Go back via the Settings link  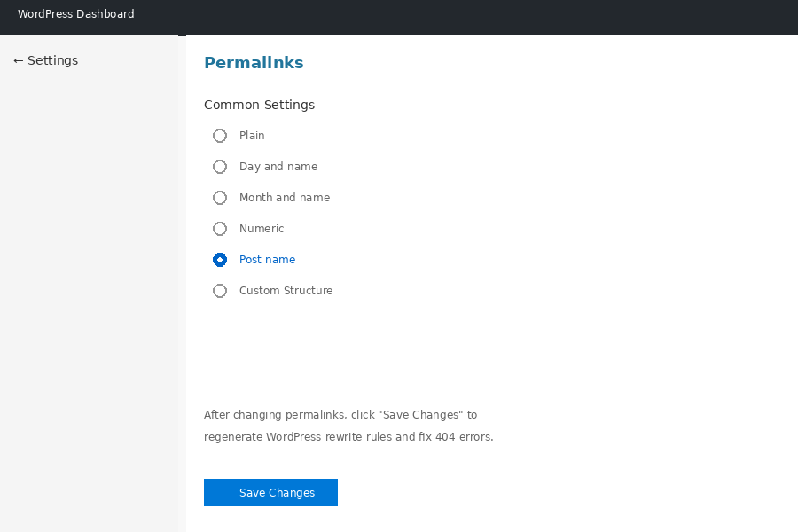(x=45, y=60)
